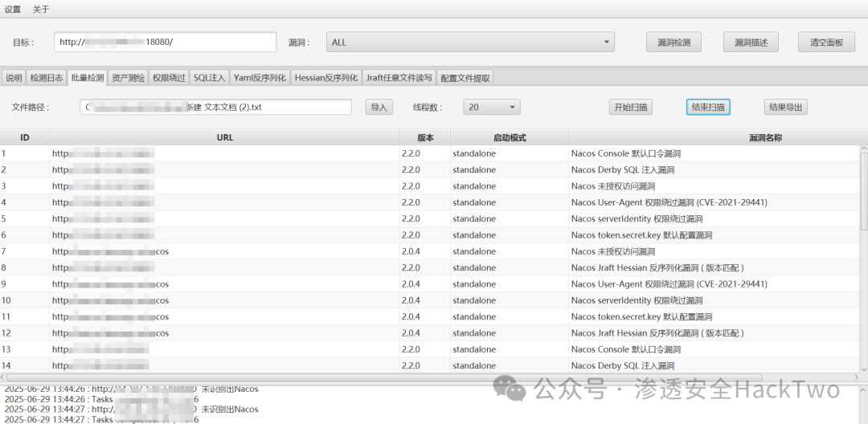The width and height of the screenshot is (868, 424).
Task: Click the 导入 button
Action: (x=379, y=108)
